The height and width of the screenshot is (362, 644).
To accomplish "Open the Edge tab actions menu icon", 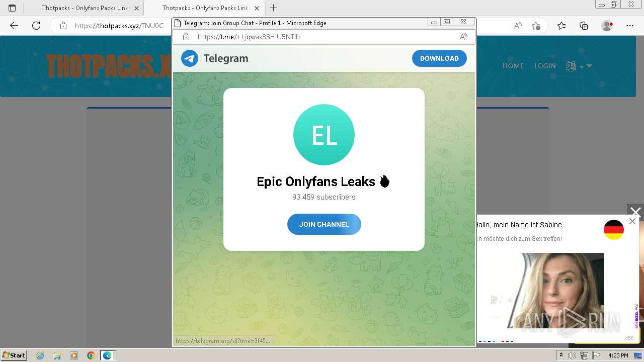I will (12, 8).
